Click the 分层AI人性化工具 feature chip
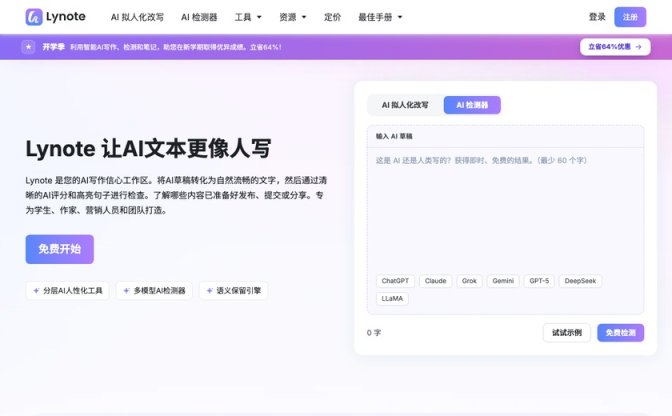 pos(67,290)
